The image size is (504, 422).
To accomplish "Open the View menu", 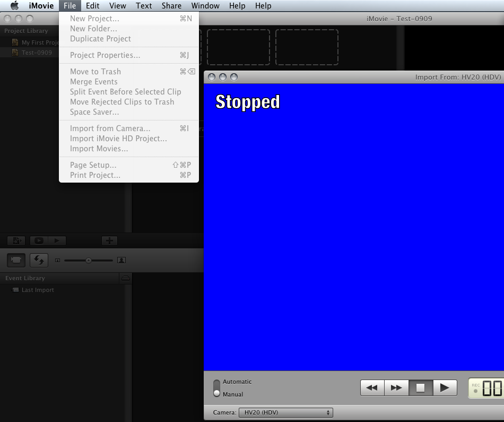I will coord(118,6).
